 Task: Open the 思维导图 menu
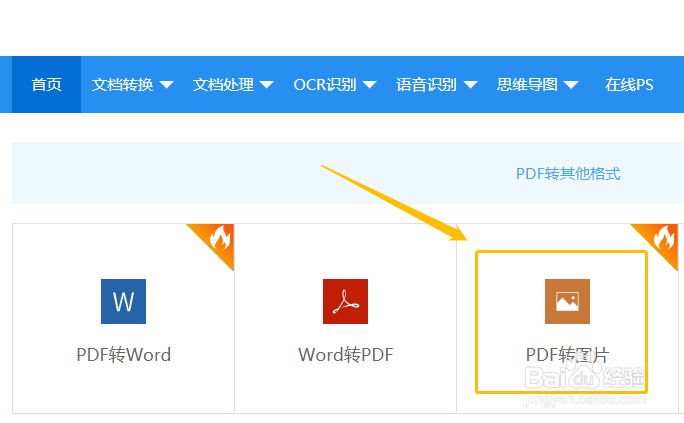point(527,85)
